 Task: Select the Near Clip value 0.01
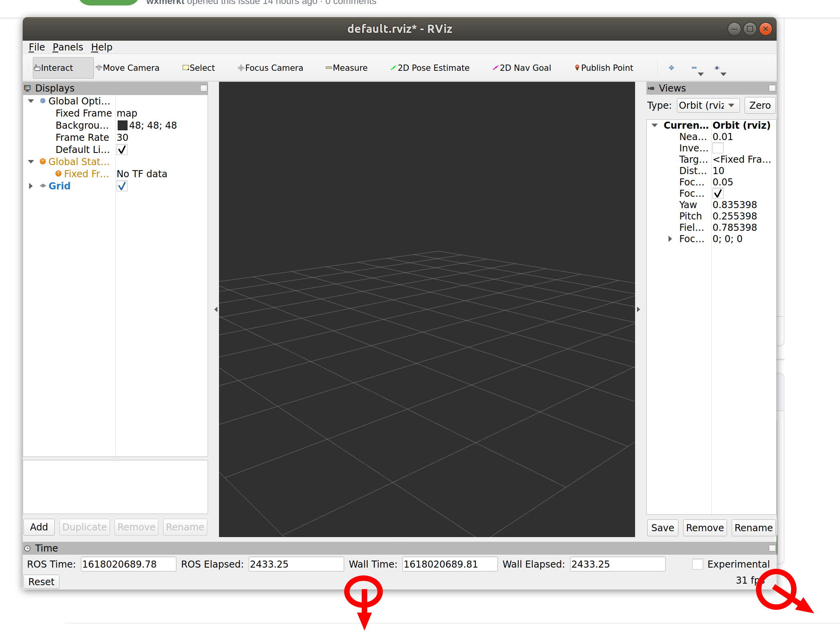722,137
